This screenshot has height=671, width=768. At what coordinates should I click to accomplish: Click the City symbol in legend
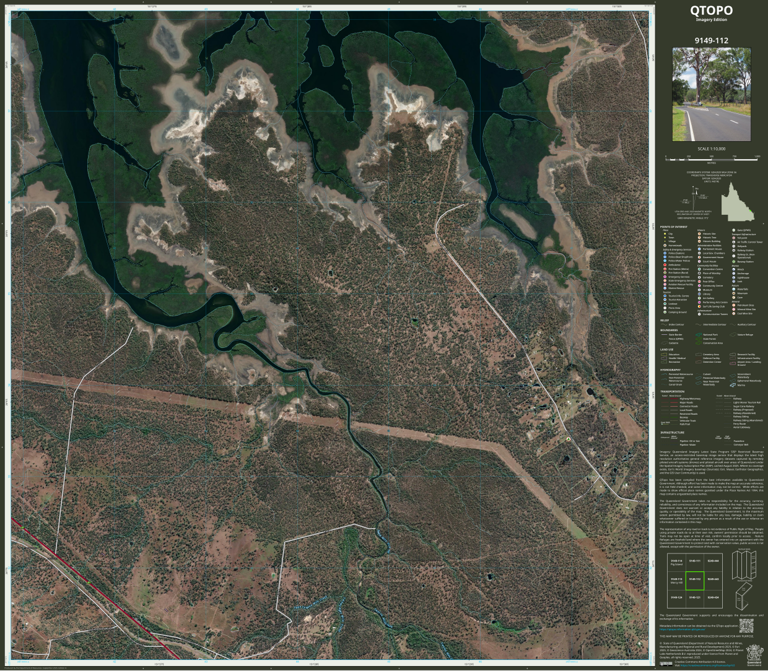click(x=665, y=234)
